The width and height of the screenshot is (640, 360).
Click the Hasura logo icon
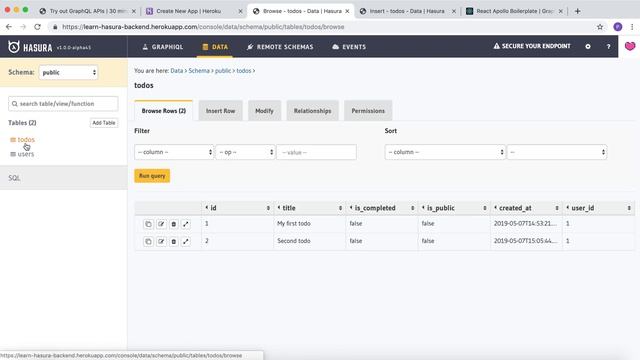pyautogui.click(x=14, y=47)
